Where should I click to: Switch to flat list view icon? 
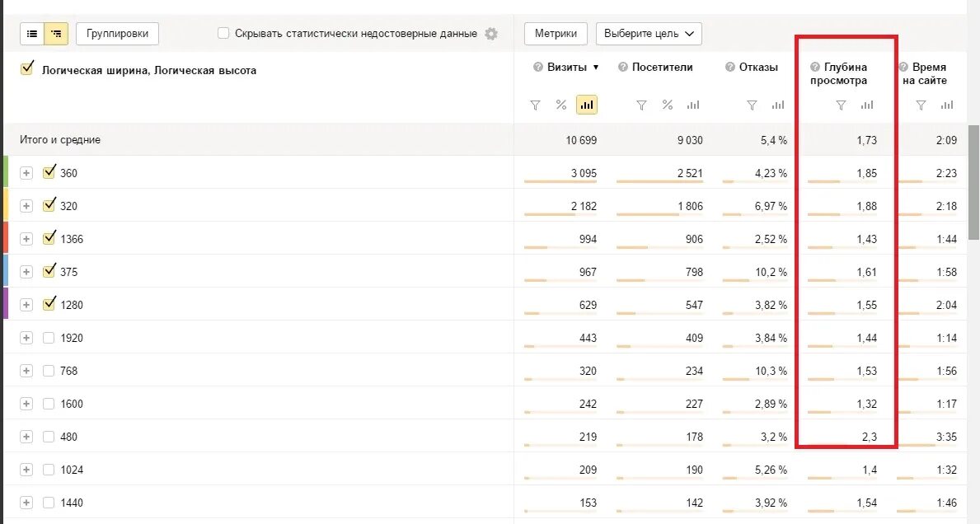(x=32, y=34)
